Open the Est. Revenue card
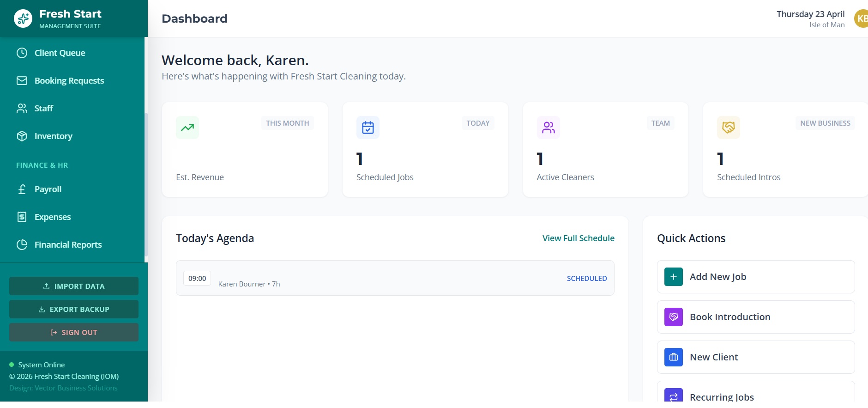868x408 pixels. [245, 150]
